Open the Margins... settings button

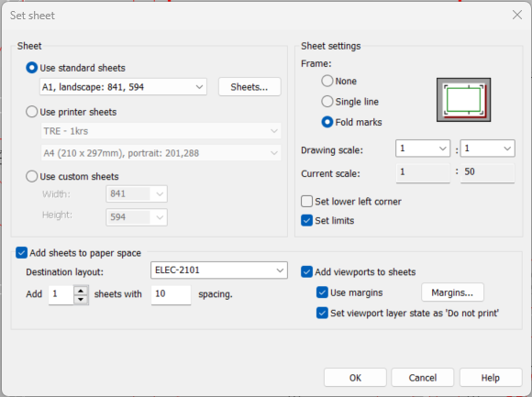(452, 292)
